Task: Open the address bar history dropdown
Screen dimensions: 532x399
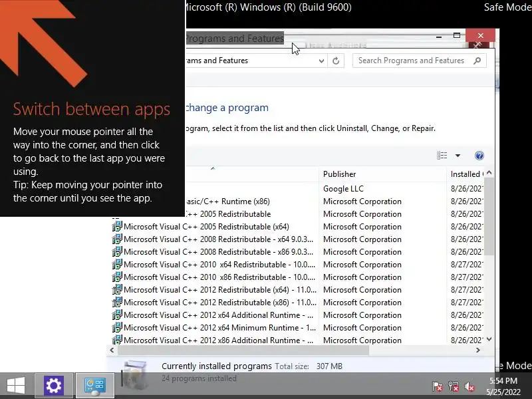Action: (321, 61)
